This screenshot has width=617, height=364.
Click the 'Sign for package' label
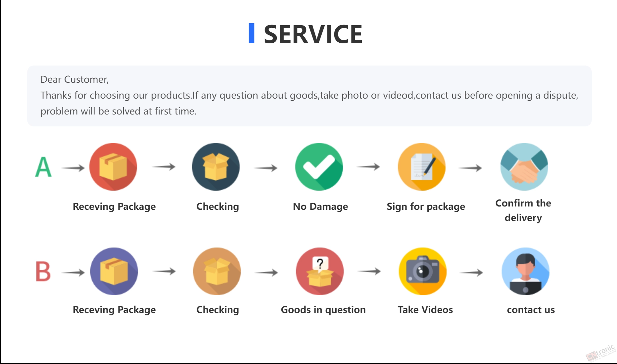pyautogui.click(x=426, y=207)
